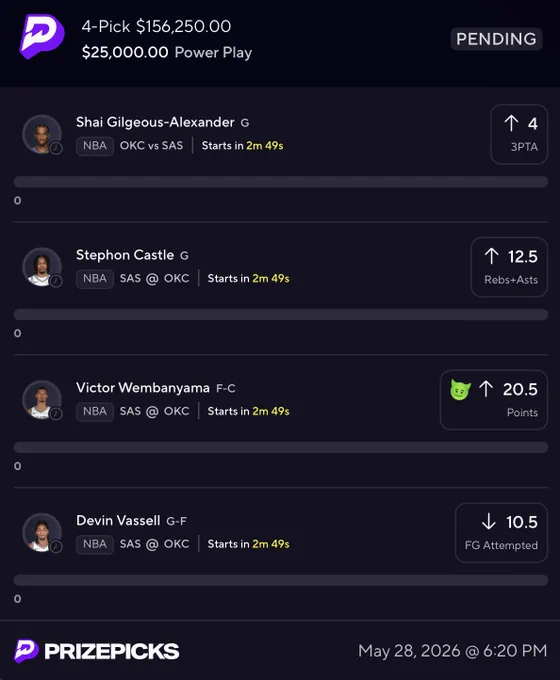
Task: Click the PENDING status badge
Action: 496,39
